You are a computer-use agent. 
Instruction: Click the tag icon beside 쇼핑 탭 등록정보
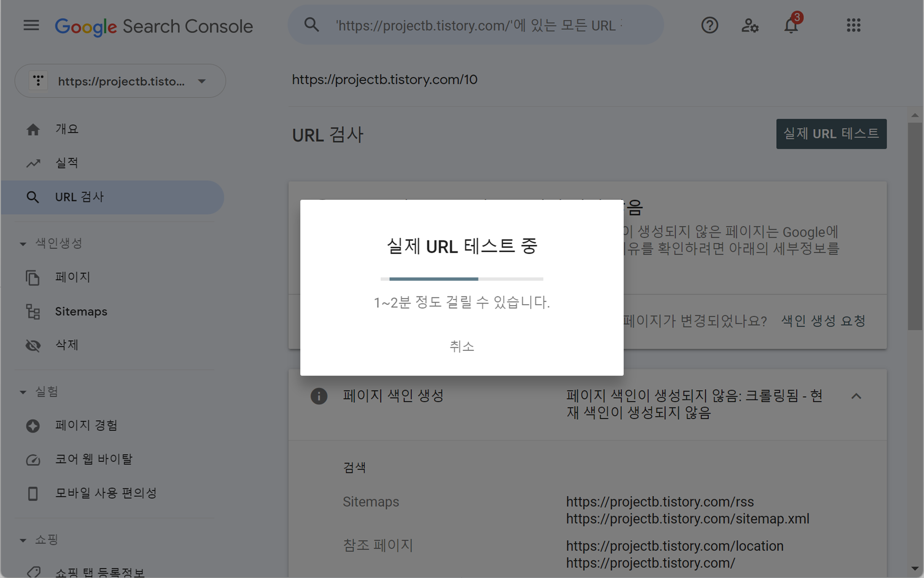coord(33,572)
